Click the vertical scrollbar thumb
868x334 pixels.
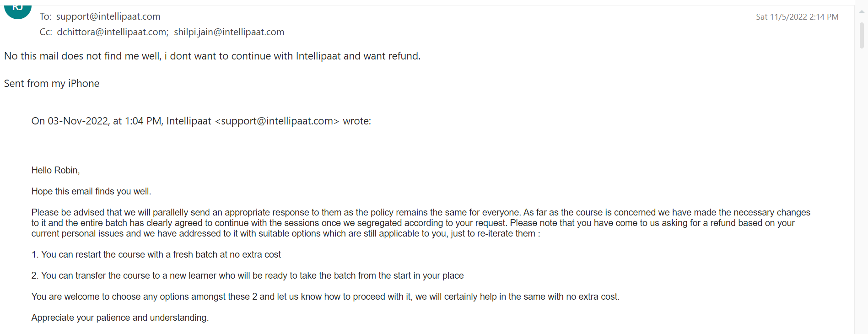(862, 35)
